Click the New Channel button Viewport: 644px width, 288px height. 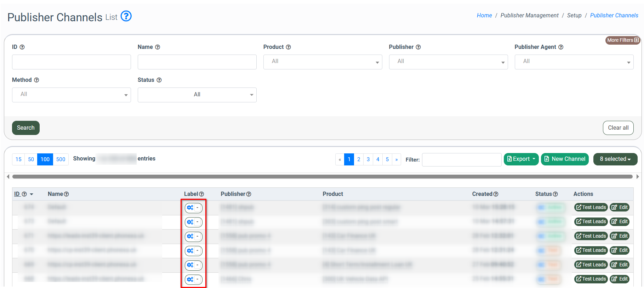click(x=564, y=159)
